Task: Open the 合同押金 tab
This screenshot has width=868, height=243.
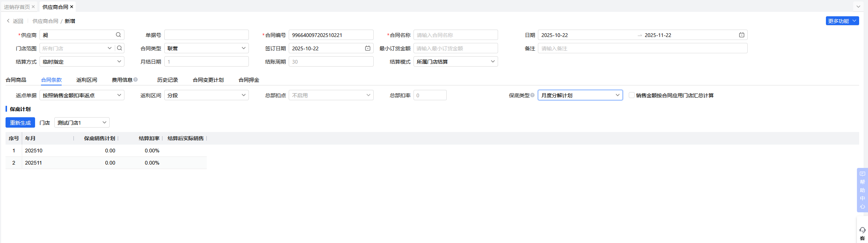Action: pyautogui.click(x=249, y=80)
